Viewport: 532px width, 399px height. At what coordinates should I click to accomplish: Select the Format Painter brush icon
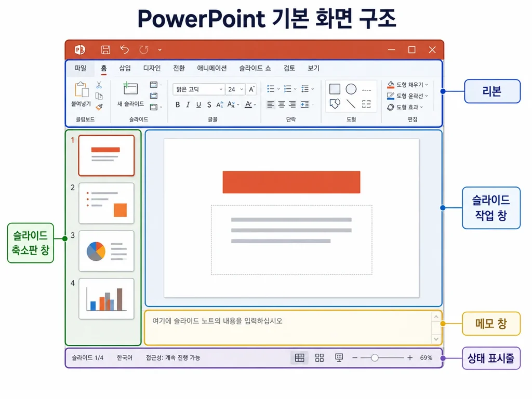99,107
